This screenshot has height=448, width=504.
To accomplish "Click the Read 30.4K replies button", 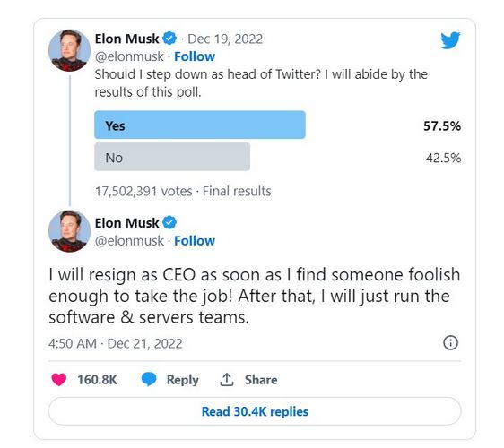I will (255, 411).
